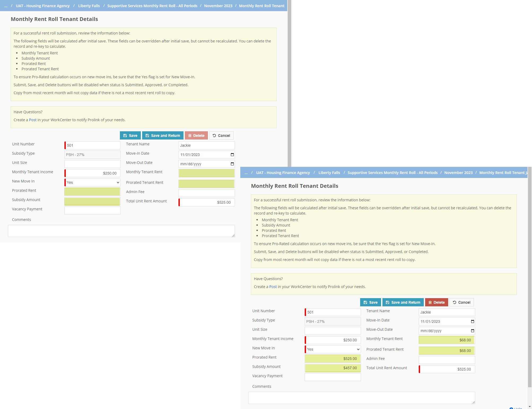
Task: Open calendar picker for Move-In Date in top form
Action: click(x=232, y=155)
